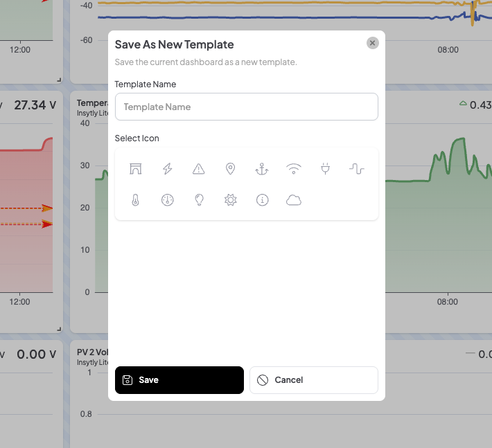This screenshot has width=492, height=448.
Task: Focus the Template Name input field
Action: (246, 107)
